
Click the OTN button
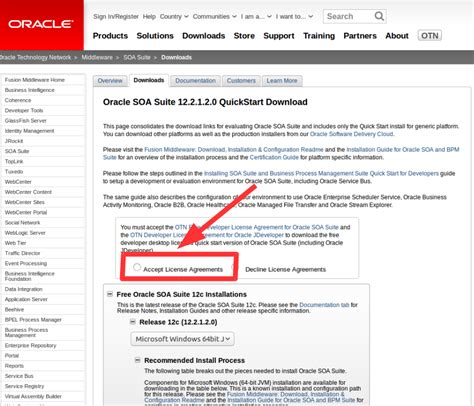[430, 36]
